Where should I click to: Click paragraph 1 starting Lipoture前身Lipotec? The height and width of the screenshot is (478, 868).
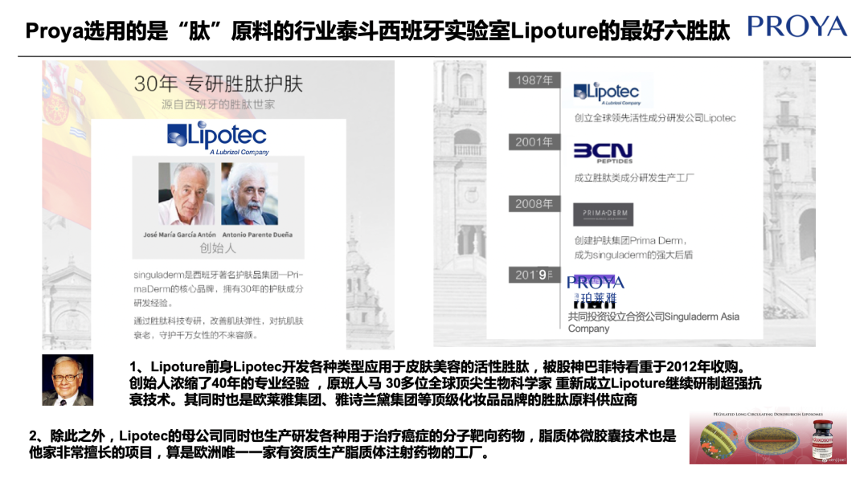click(x=445, y=383)
